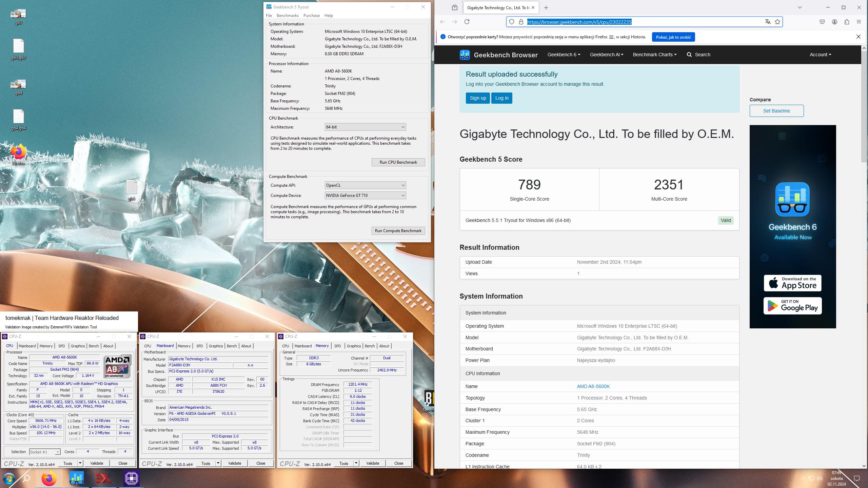
Task: Dismiss the session restore notification bar
Action: (858, 37)
